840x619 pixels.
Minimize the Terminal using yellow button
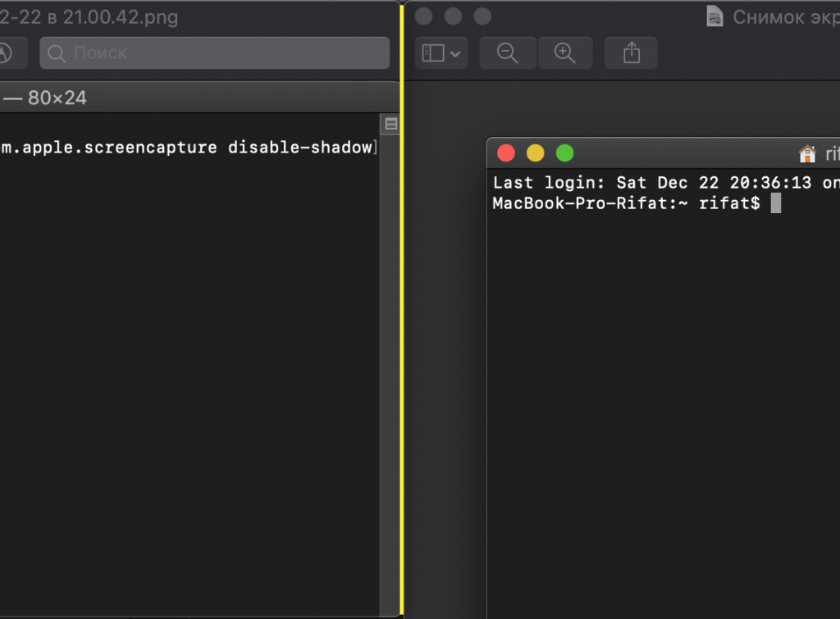535,153
